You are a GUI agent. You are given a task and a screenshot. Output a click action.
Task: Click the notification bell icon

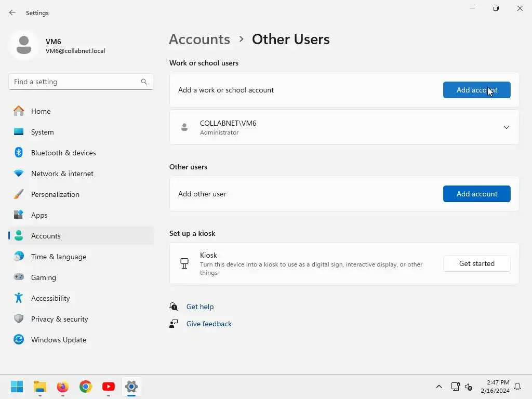pyautogui.click(x=517, y=387)
